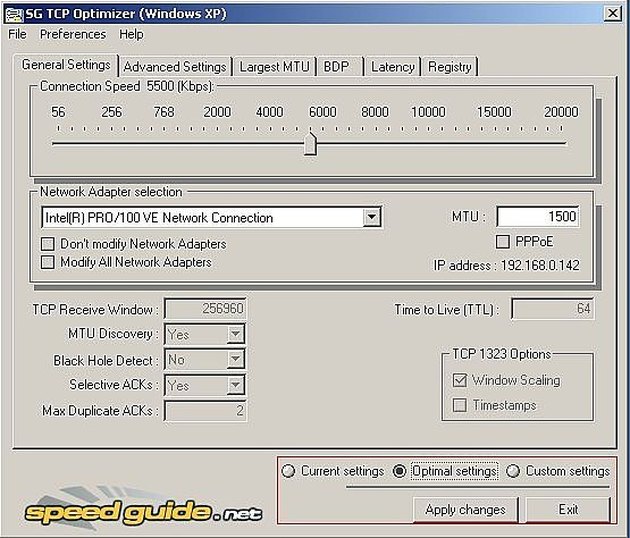Click the 15000 speed label
630x538 pixels.
[494, 112]
